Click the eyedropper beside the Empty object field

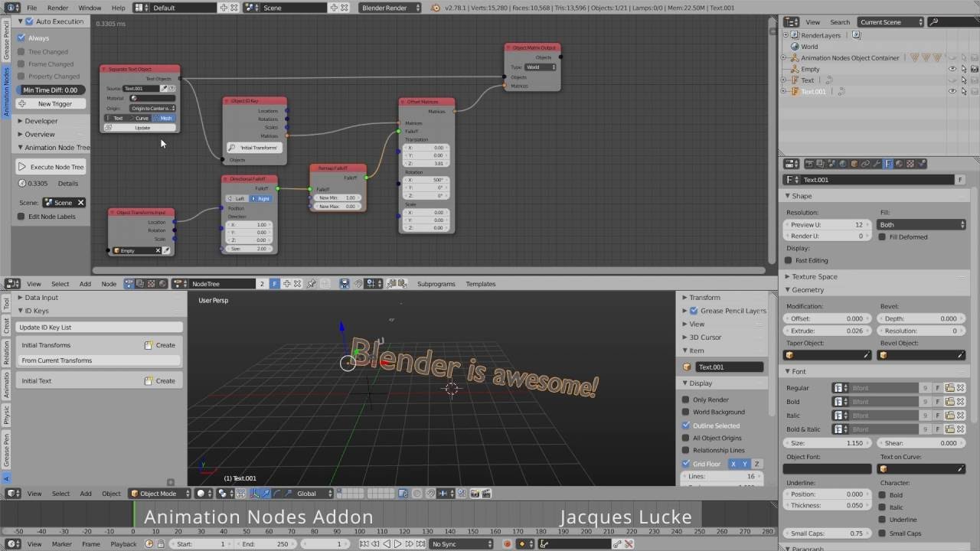(x=166, y=250)
